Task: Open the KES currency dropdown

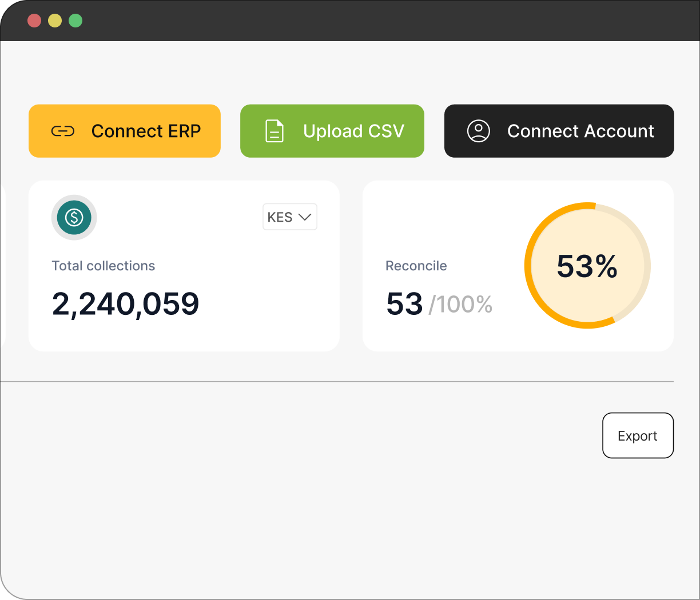Action: 290,217
